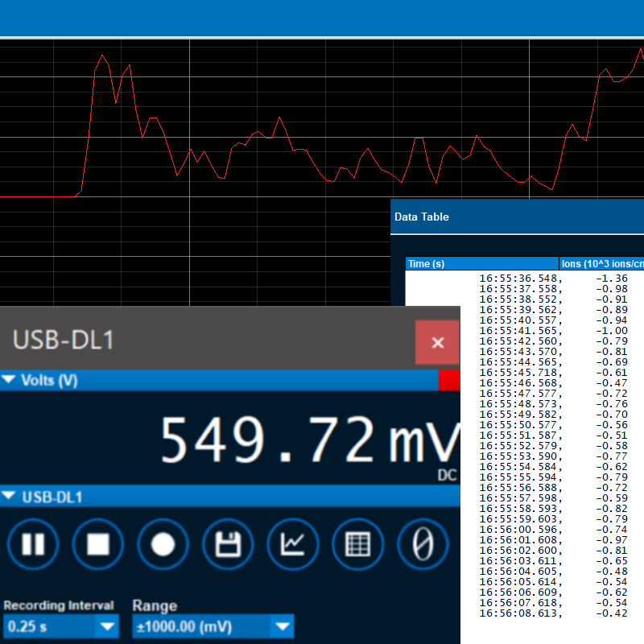Click the red channel color swatch
This screenshot has height=644, width=644.
coord(449,381)
